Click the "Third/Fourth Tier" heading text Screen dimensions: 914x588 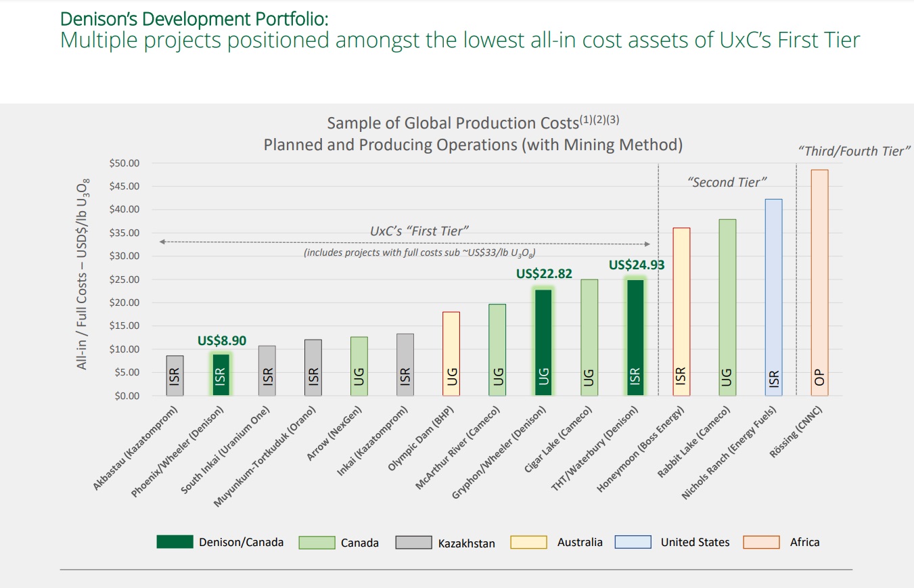pos(856,151)
